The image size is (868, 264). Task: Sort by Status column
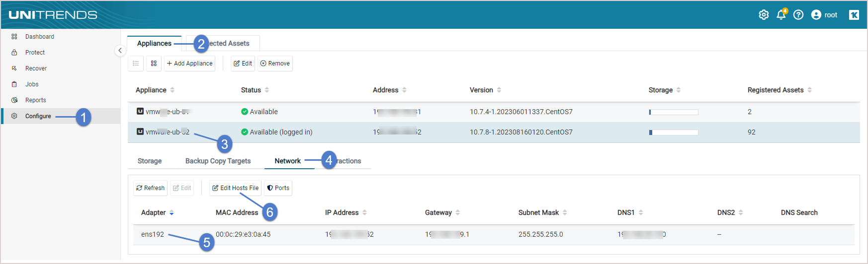pyautogui.click(x=255, y=90)
